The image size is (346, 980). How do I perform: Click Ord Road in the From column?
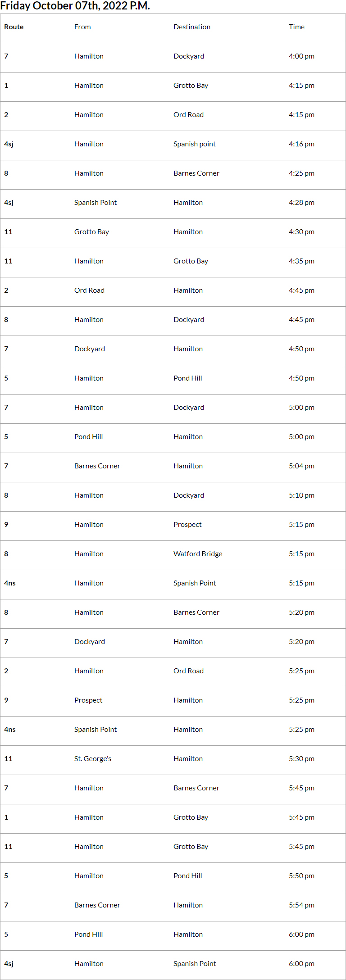point(89,290)
